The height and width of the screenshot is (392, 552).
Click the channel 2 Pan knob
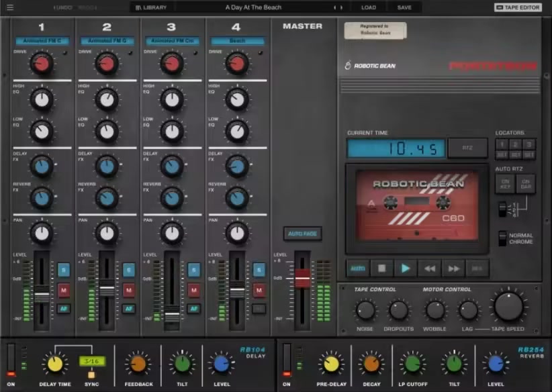click(x=107, y=234)
